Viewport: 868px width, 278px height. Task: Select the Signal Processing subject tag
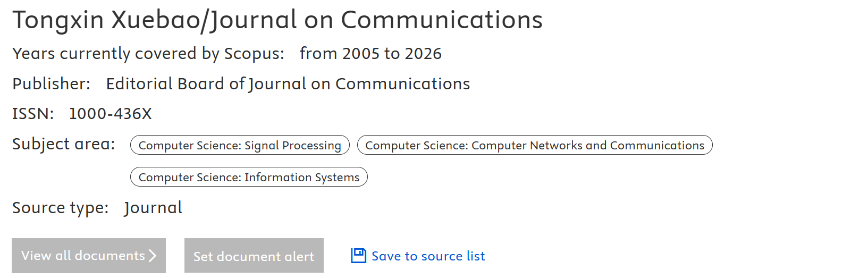click(240, 145)
